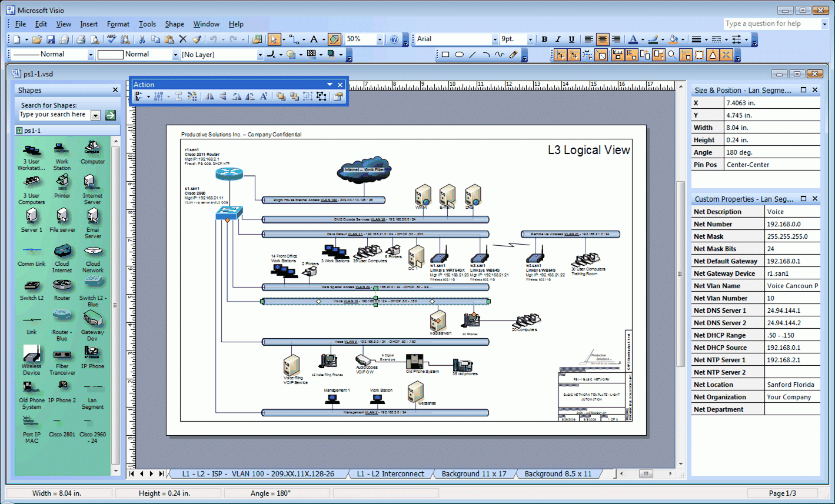Open the 50% zoom level dropdown
The height and width of the screenshot is (504, 835).
coord(380,39)
